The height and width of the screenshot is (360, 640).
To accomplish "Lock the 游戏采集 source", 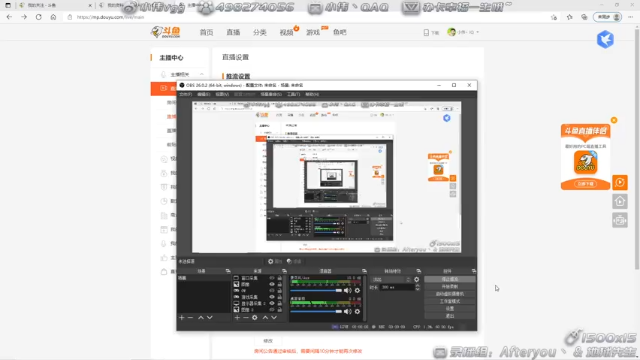I will [280, 297].
